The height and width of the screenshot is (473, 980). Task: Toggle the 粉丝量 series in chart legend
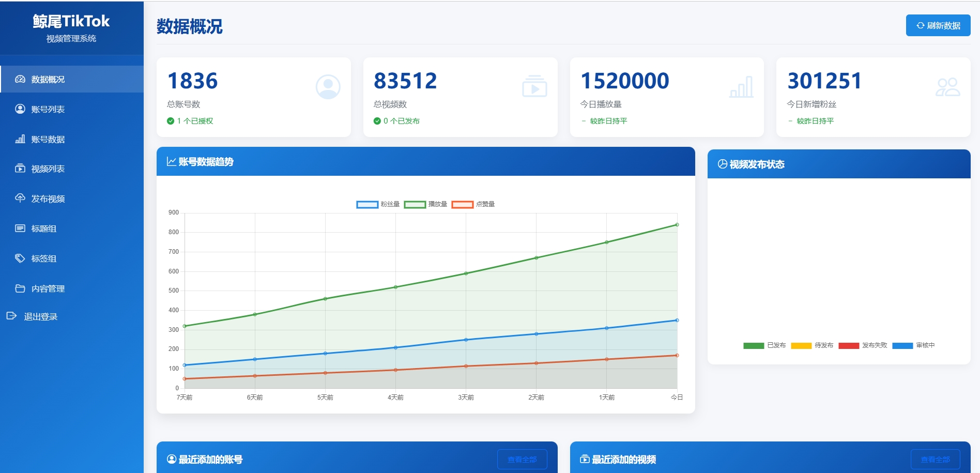(378, 204)
